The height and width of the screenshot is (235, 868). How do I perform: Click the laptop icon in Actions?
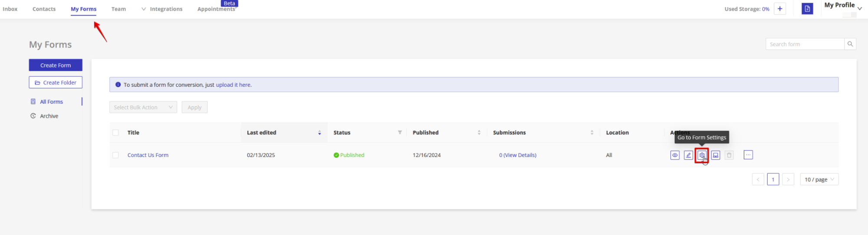(716, 155)
